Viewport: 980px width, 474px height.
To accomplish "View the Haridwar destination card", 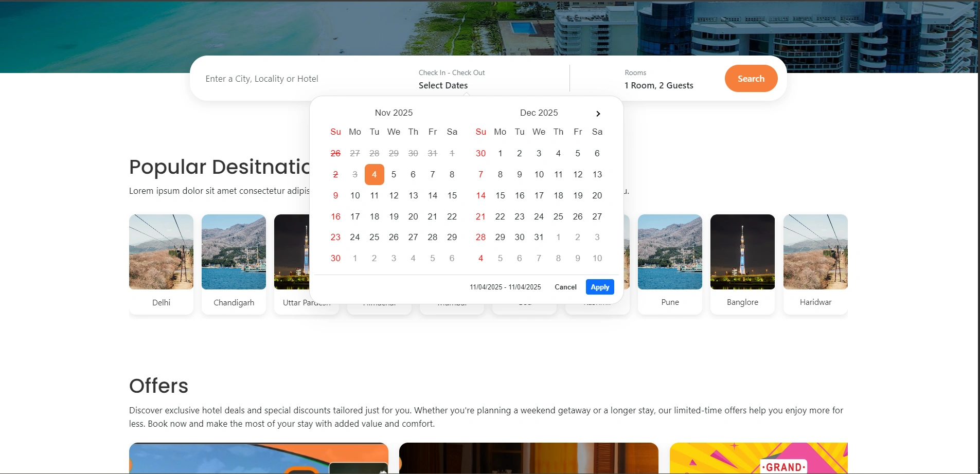I will click(815, 262).
